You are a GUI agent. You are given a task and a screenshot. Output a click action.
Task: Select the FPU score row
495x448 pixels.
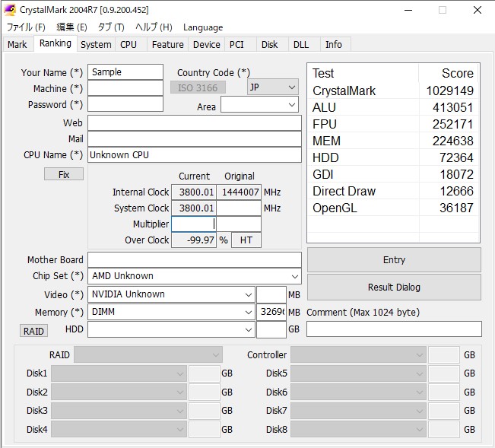pos(393,125)
